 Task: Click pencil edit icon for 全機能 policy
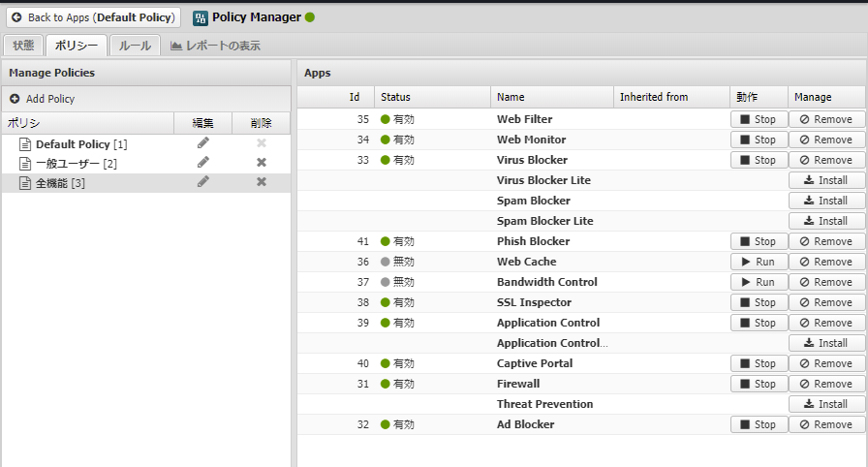click(203, 182)
